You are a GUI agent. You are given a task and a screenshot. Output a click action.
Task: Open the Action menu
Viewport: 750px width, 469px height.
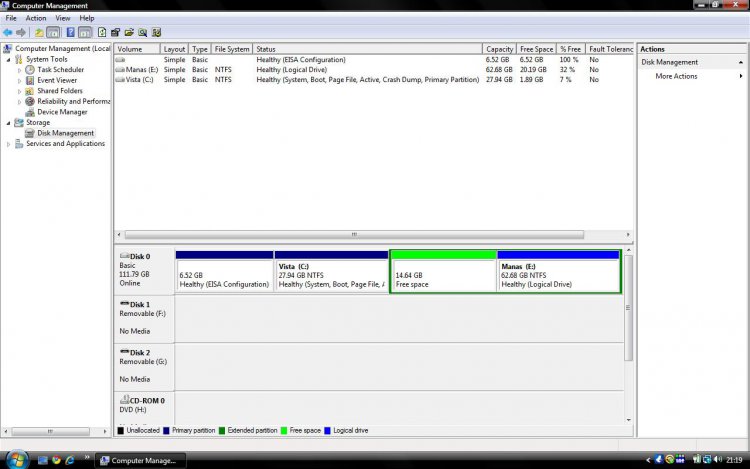pos(36,18)
